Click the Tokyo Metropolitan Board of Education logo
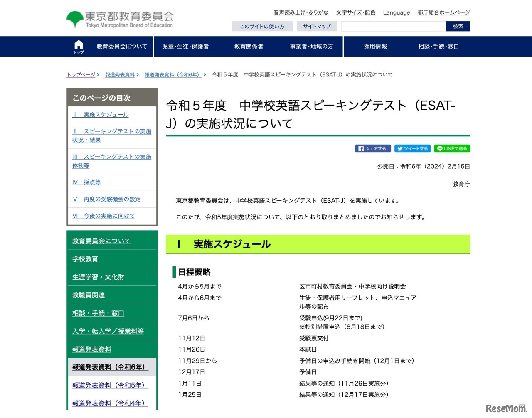This screenshot has height=418, width=532. pos(119,18)
